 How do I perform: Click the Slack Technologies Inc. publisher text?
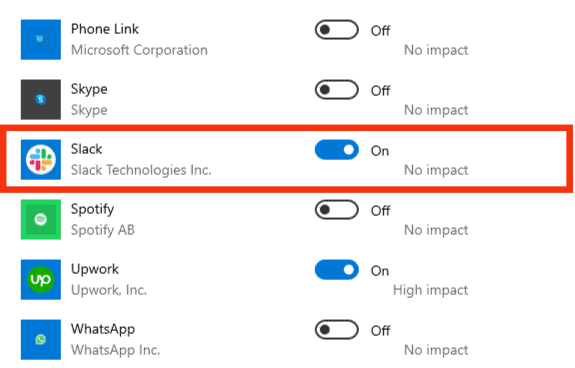141,170
